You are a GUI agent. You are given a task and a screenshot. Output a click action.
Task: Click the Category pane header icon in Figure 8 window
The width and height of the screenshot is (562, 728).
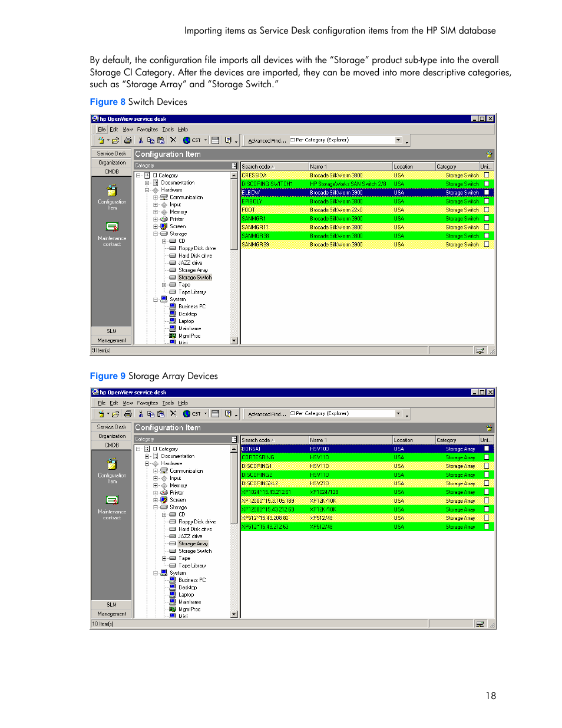coord(234,166)
